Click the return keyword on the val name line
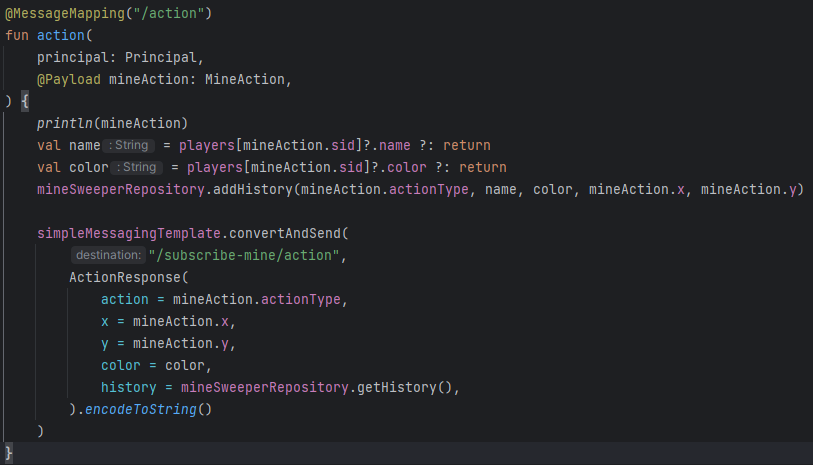 (x=467, y=146)
